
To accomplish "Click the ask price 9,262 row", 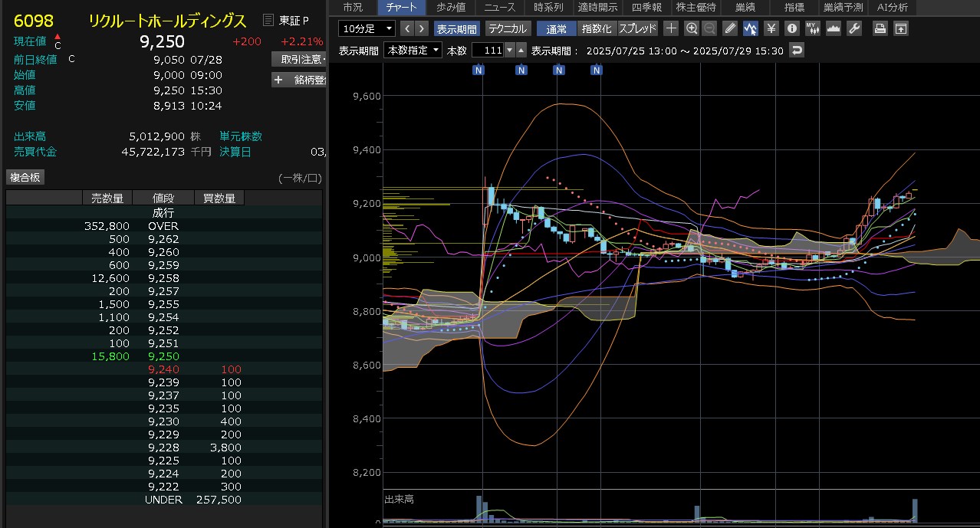I will pos(164,239).
